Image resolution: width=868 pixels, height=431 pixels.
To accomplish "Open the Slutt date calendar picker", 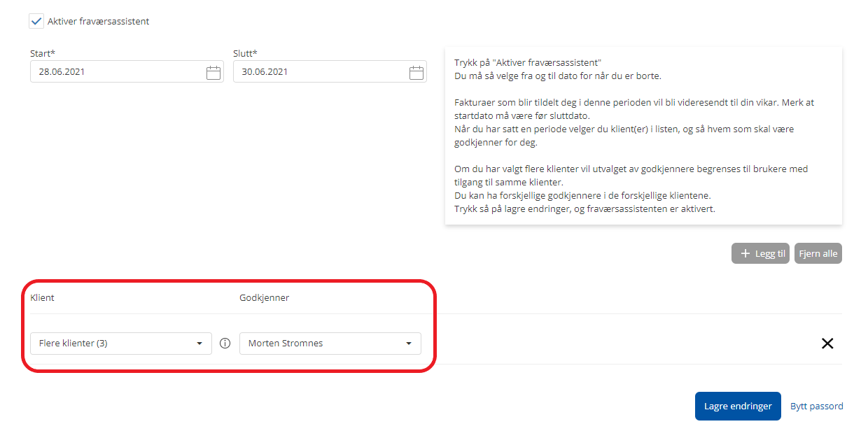I will 416,72.
